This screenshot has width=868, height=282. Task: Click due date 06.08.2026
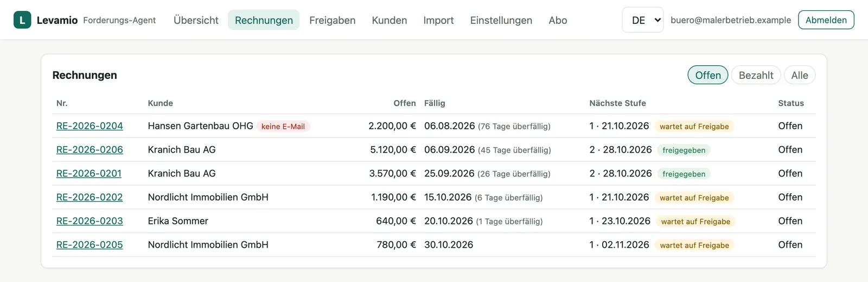tap(450, 126)
